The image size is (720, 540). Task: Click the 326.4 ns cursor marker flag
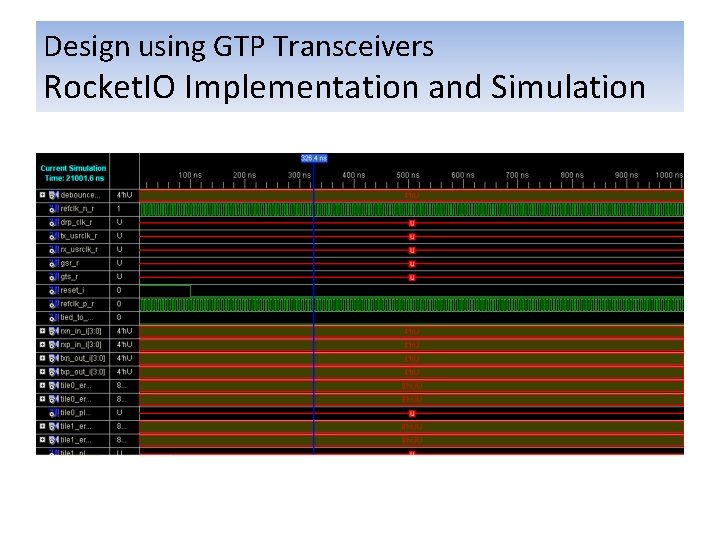pyautogui.click(x=314, y=158)
